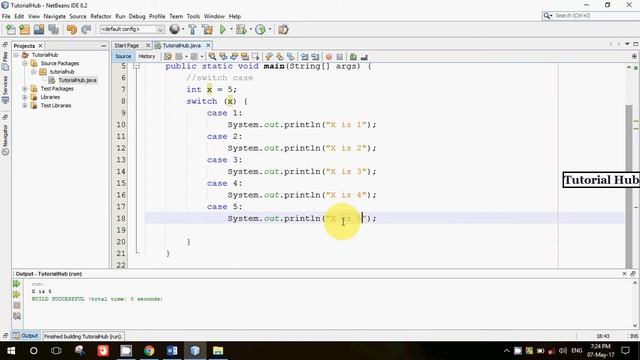
Task: Open the Tools menu
Action: 193,16
